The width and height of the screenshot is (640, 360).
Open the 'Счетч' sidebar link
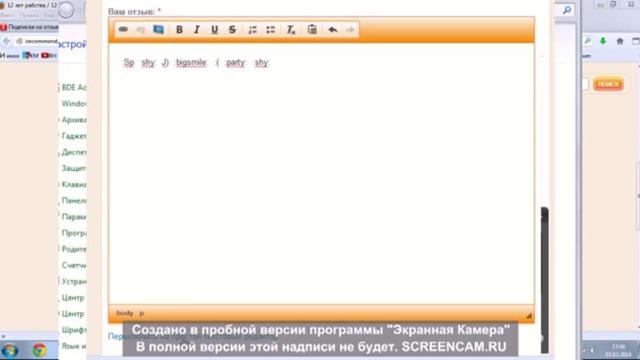click(x=73, y=265)
